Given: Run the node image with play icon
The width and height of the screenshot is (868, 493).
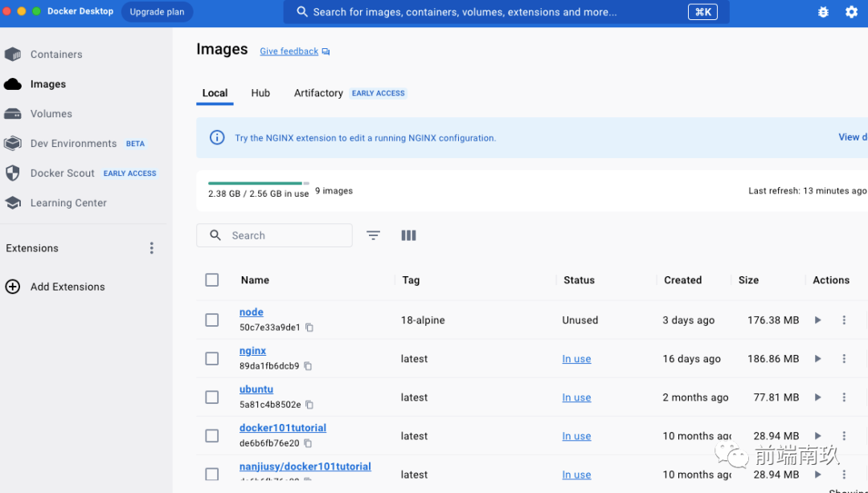Looking at the screenshot, I should 817,320.
